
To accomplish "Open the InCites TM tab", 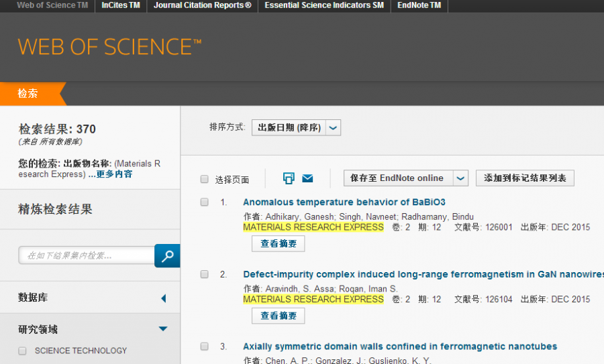I will coord(121,5).
